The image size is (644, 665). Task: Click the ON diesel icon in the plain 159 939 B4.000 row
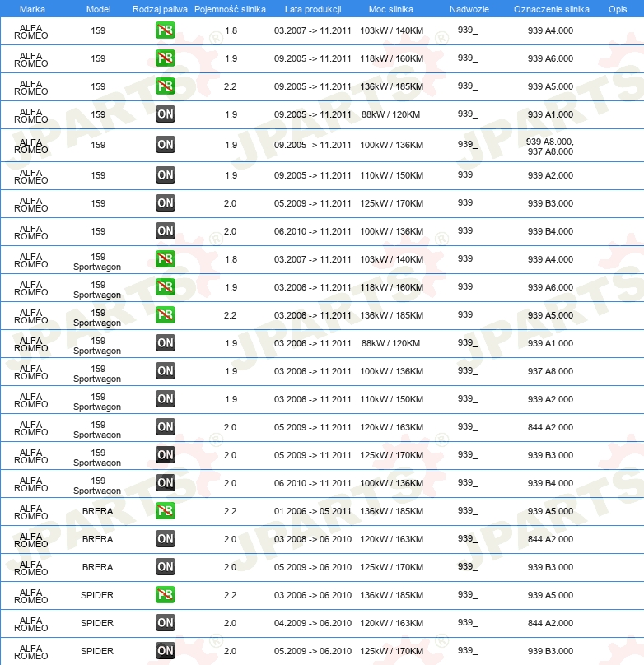(x=166, y=231)
